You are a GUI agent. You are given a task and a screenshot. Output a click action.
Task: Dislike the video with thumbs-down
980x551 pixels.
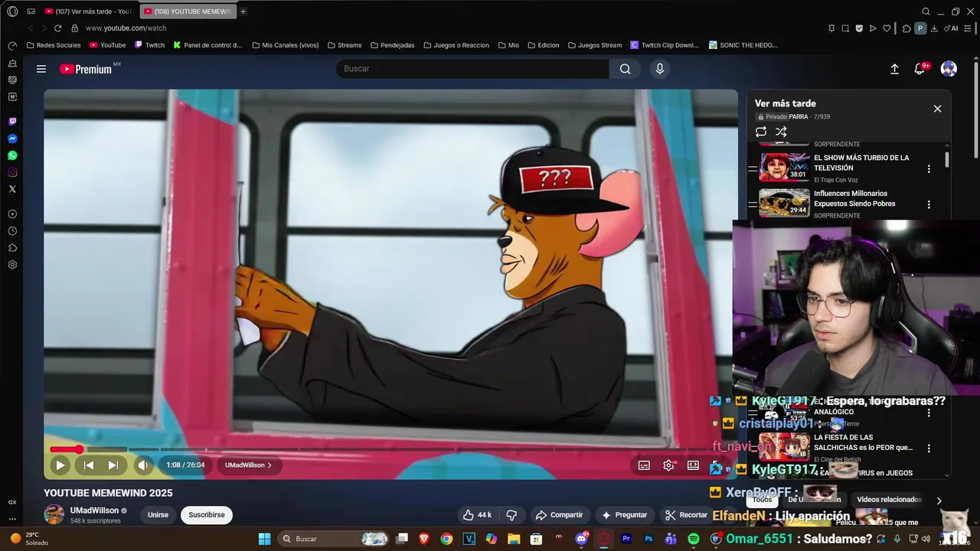pyautogui.click(x=512, y=515)
